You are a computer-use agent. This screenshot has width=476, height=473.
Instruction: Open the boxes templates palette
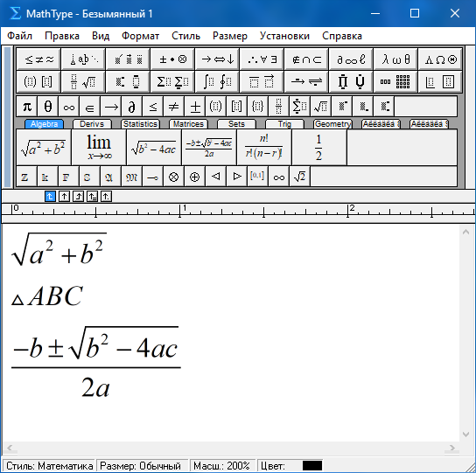click(440, 81)
